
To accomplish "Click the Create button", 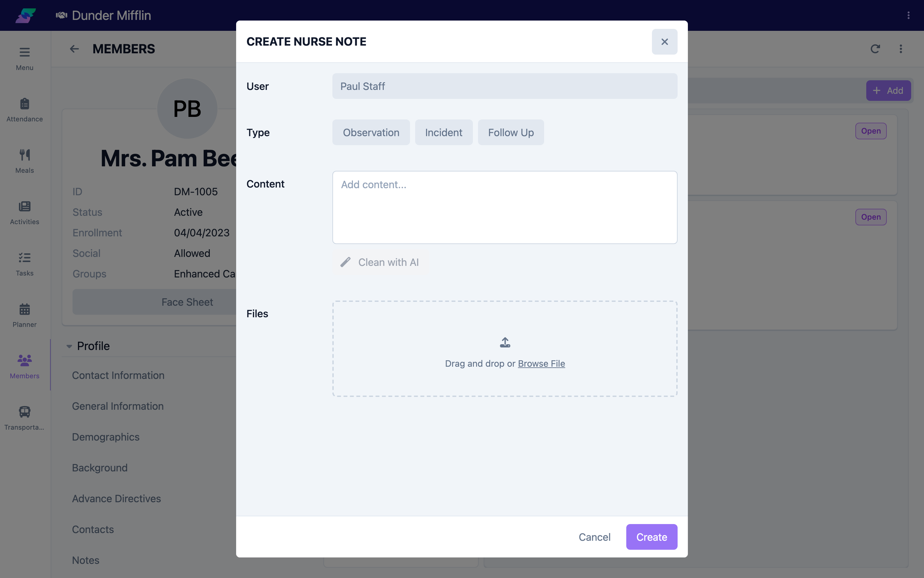I will (651, 537).
